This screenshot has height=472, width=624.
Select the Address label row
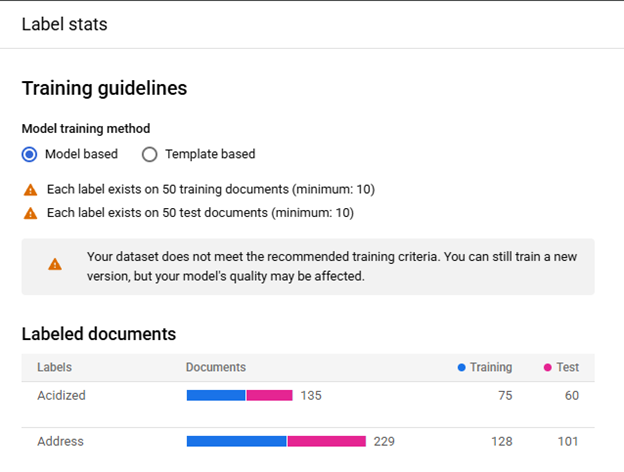60,441
